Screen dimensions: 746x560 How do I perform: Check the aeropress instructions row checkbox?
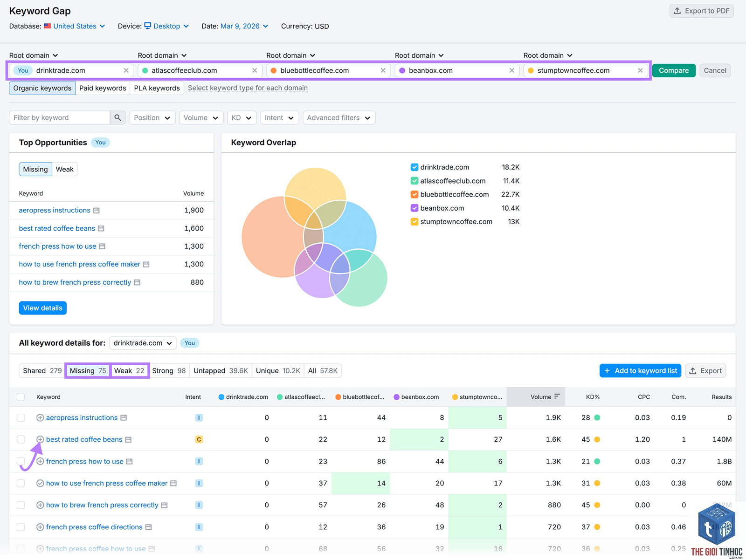click(21, 418)
